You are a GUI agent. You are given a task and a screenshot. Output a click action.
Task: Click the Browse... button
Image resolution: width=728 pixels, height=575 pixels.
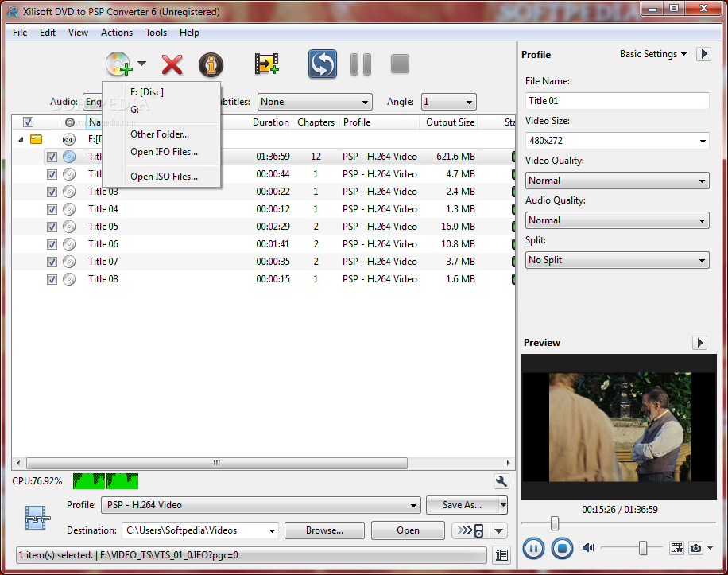click(x=324, y=530)
